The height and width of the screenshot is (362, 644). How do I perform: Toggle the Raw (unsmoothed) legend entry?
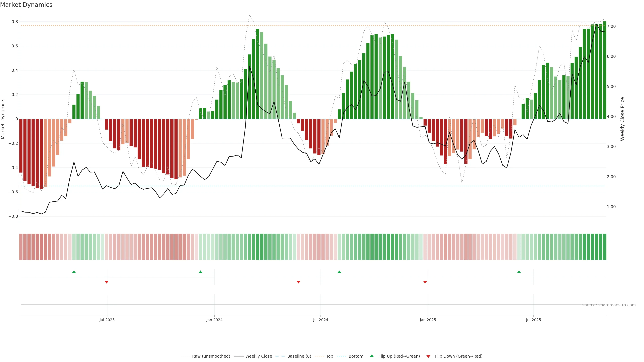point(211,356)
